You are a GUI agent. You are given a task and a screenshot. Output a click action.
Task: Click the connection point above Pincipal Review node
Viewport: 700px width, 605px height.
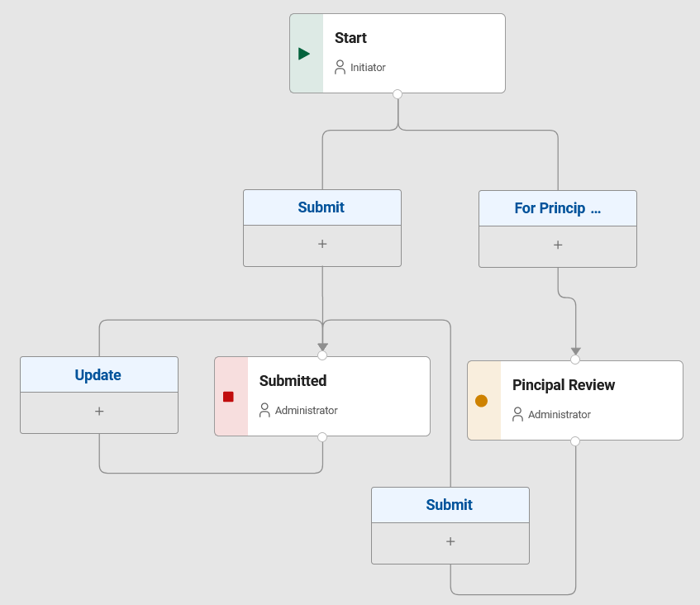tap(574, 359)
